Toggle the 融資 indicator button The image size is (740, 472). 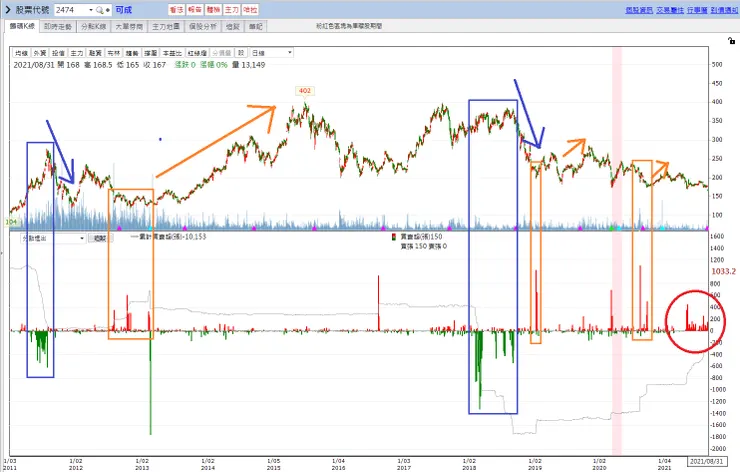95,53
